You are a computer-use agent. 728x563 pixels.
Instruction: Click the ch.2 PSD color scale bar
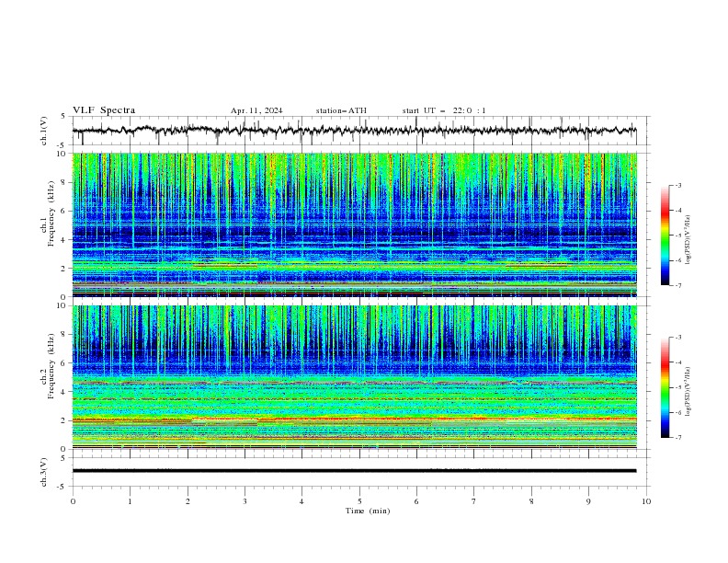point(665,387)
